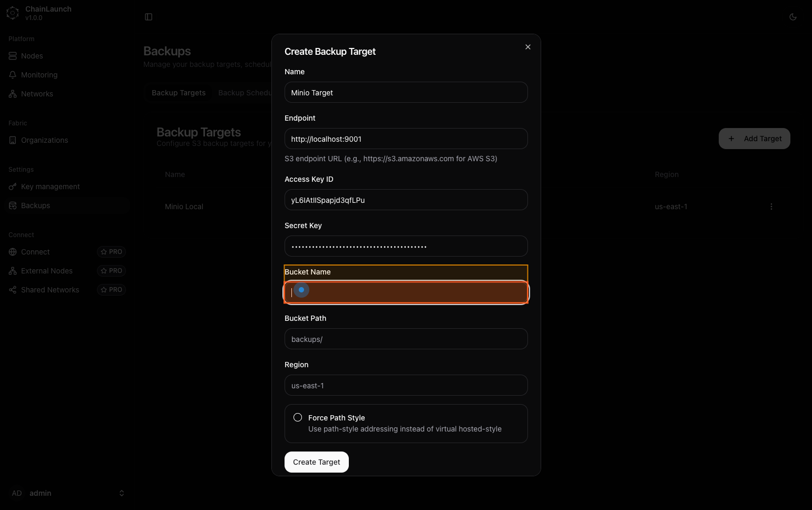Click into the Endpoint URL field
The height and width of the screenshot is (510, 812).
(x=406, y=139)
